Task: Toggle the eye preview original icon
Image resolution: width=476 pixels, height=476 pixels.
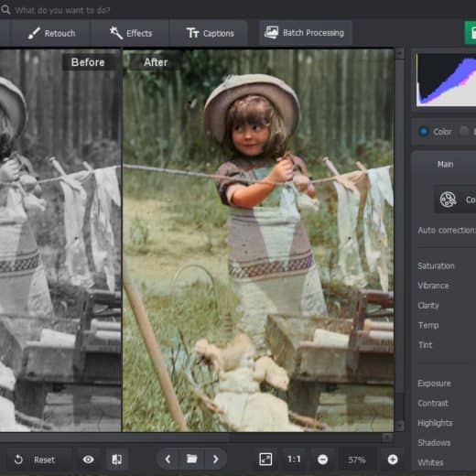Action: (89, 460)
